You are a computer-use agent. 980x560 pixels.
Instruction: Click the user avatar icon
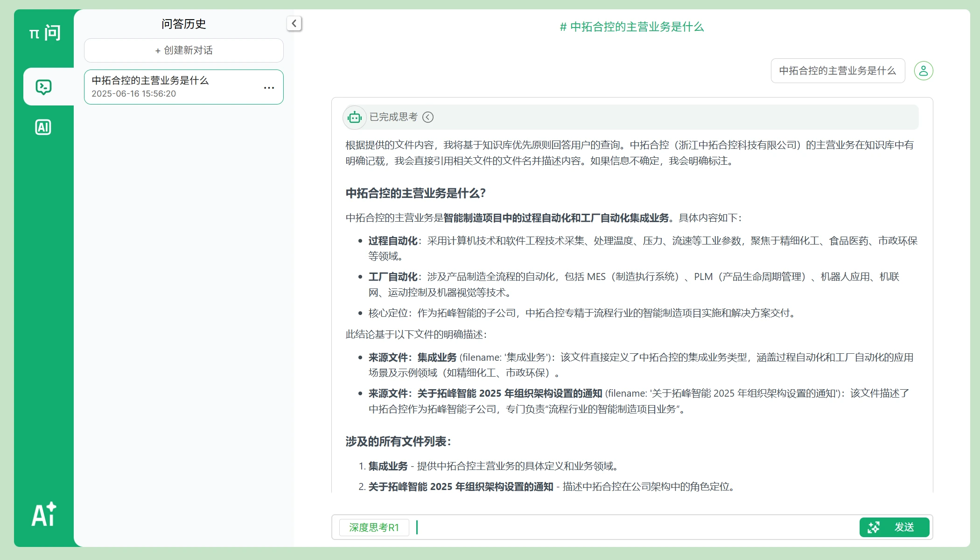pyautogui.click(x=923, y=71)
